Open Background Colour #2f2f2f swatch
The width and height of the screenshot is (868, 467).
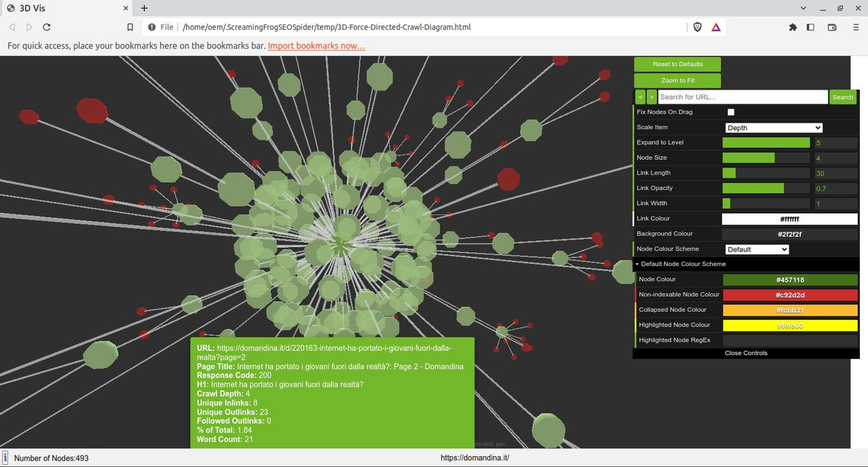point(790,233)
